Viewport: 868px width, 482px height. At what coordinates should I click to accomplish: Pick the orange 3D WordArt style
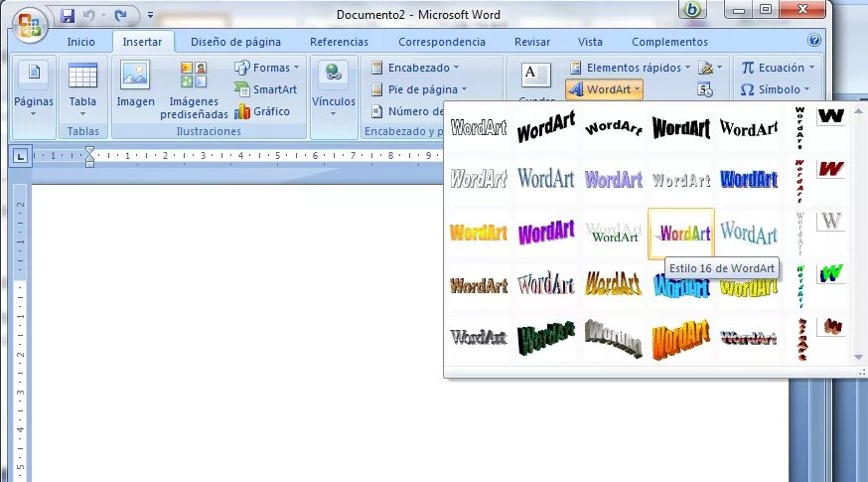click(681, 338)
